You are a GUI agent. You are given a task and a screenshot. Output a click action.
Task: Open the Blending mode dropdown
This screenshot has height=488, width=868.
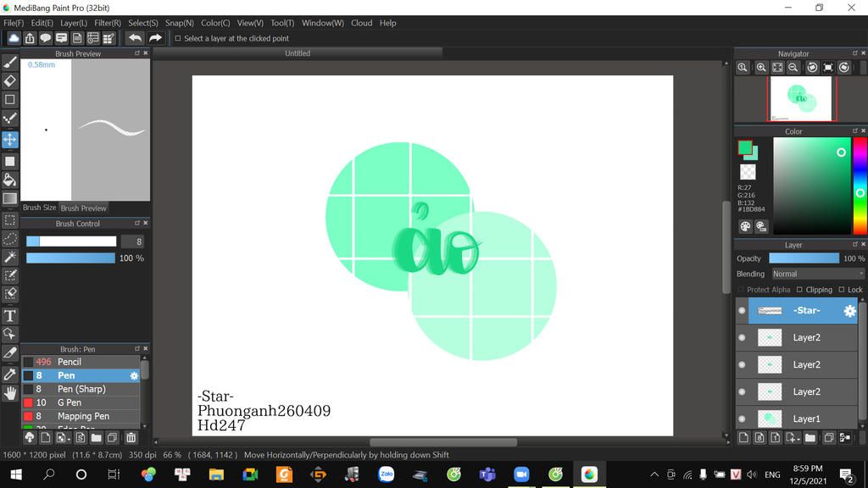817,274
